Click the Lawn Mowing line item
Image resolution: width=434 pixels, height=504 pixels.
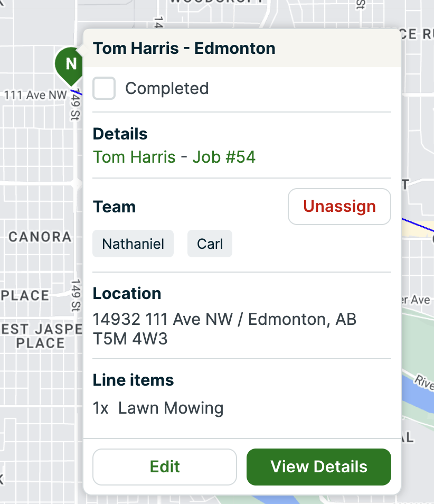click(171, 408)
